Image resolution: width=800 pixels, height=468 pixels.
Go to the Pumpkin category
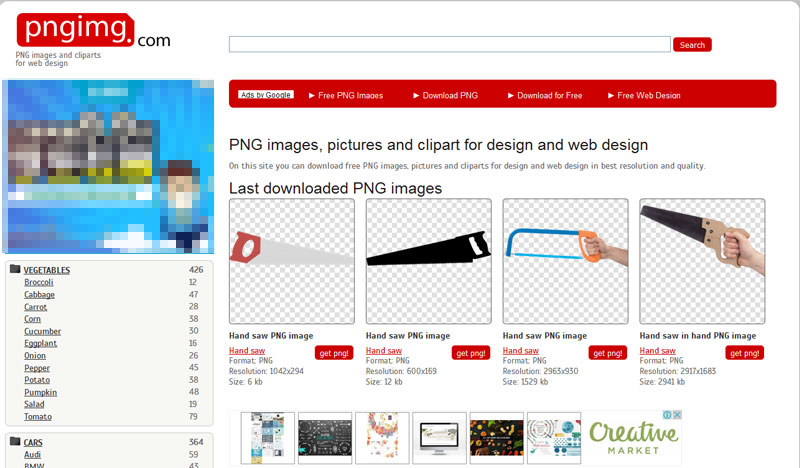(x=40, y=393)
